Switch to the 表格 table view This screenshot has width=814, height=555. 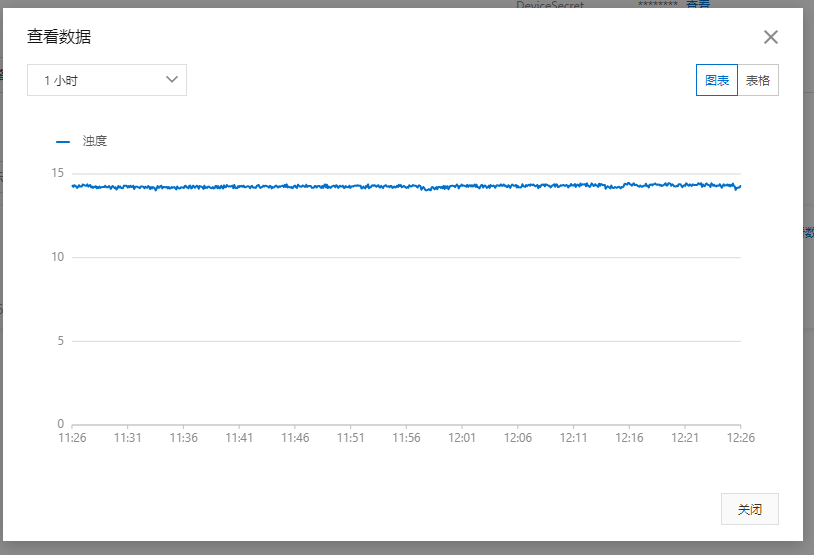point(757,80)
